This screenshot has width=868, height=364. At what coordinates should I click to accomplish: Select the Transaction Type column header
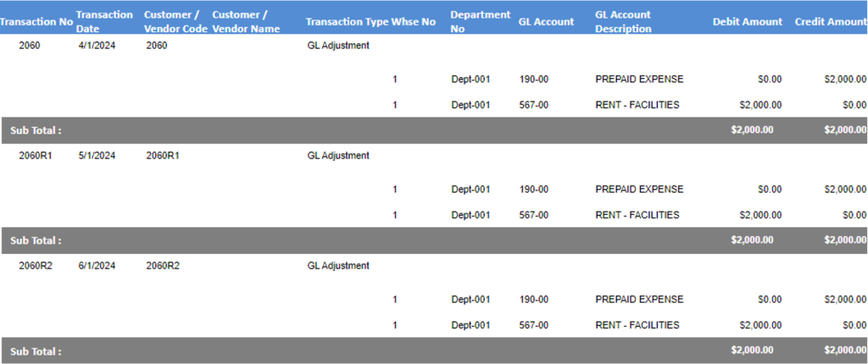pos(347,22)
